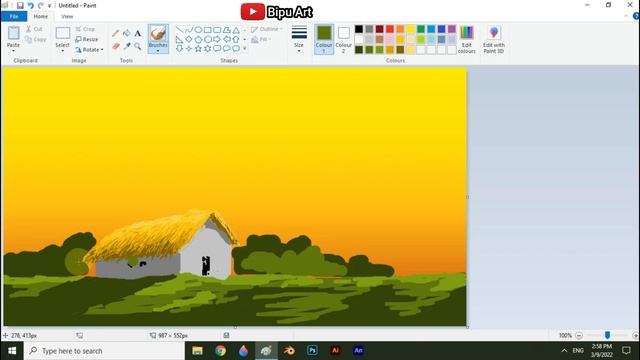The width and height of the screenshot is (640, 360).
Task: Activate Colour 1 foreground selector
Action: tap(324, 39)
